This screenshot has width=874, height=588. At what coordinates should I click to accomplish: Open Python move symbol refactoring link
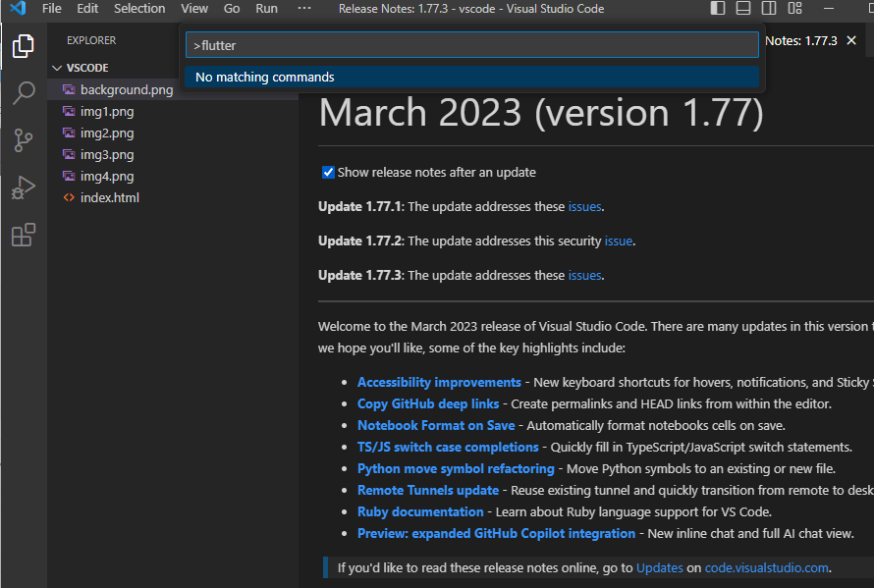456,468
